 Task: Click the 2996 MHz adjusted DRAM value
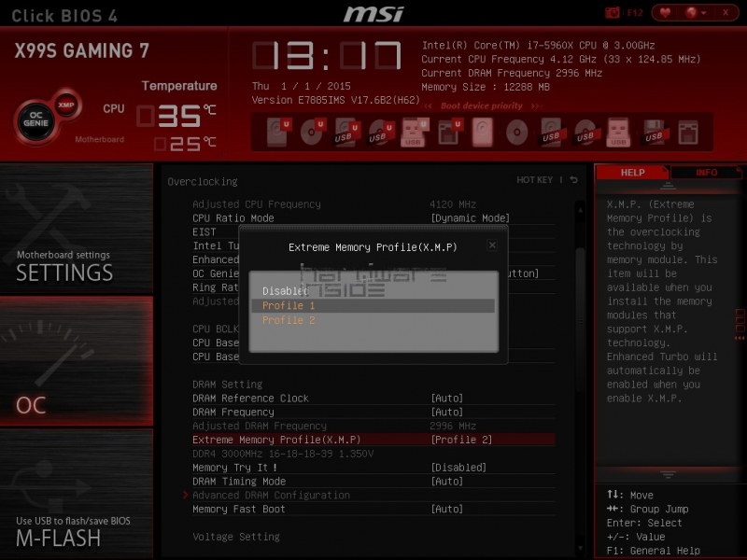[453, 426]
